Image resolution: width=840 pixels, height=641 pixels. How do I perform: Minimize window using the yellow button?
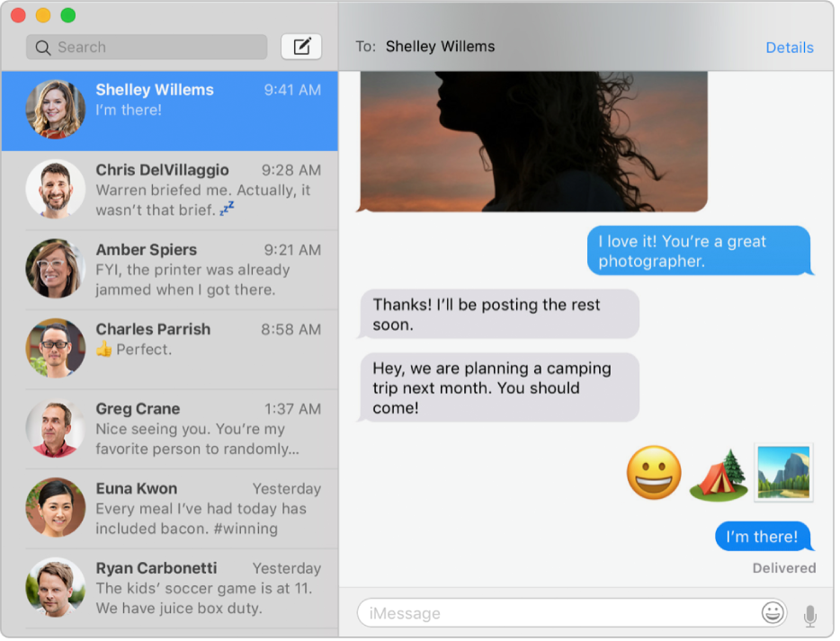point(43,15)
